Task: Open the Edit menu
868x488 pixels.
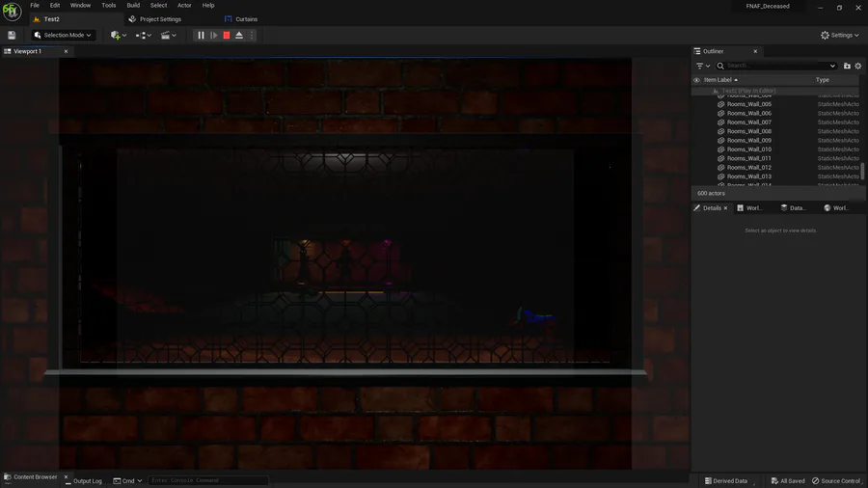Action: (x=55, y=6)
